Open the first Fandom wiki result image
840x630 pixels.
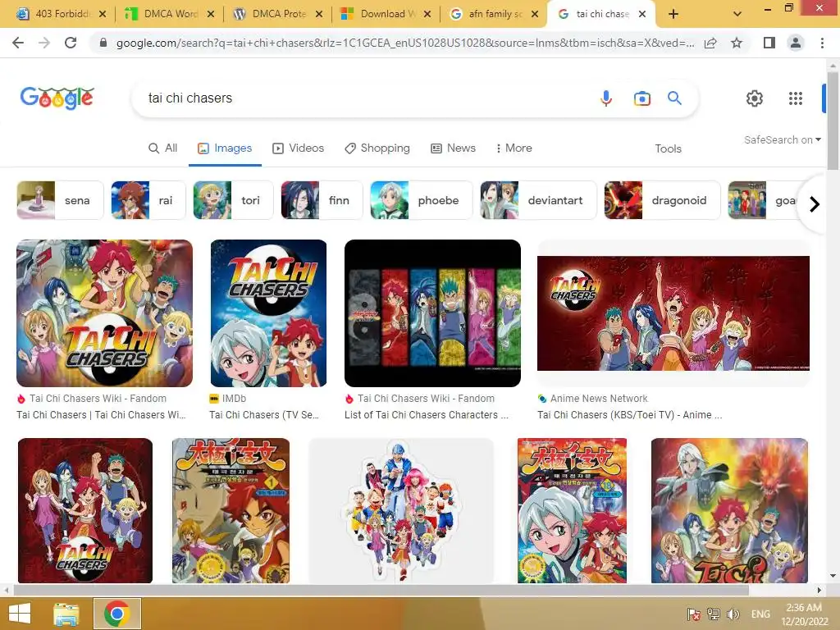[x=104, y=313]
